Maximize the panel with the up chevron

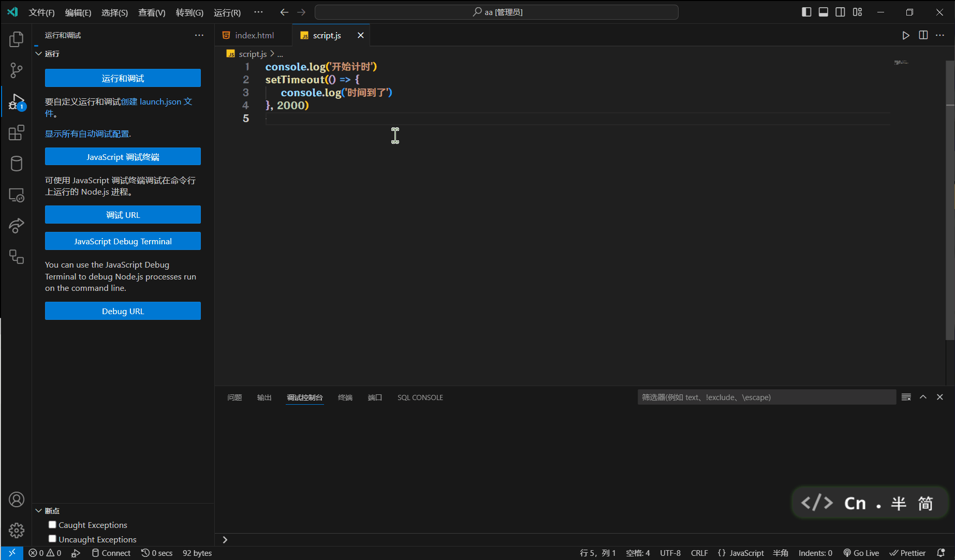coord(923,397)
